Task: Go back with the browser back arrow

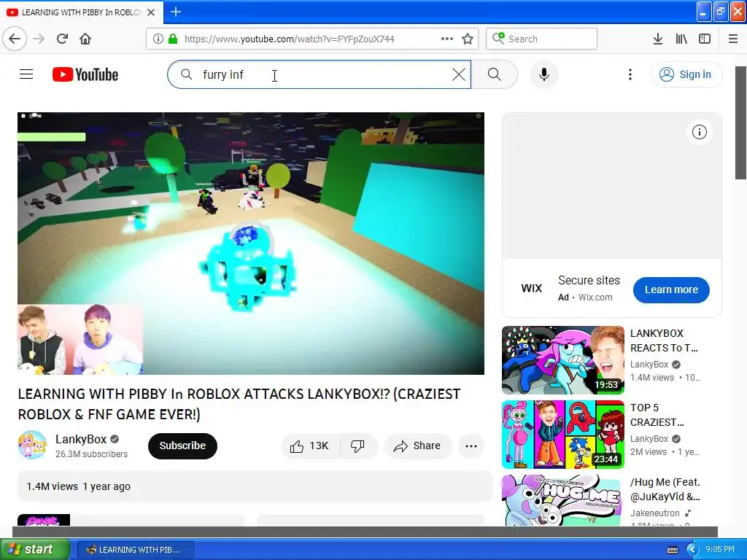Action: click(15, 39)
